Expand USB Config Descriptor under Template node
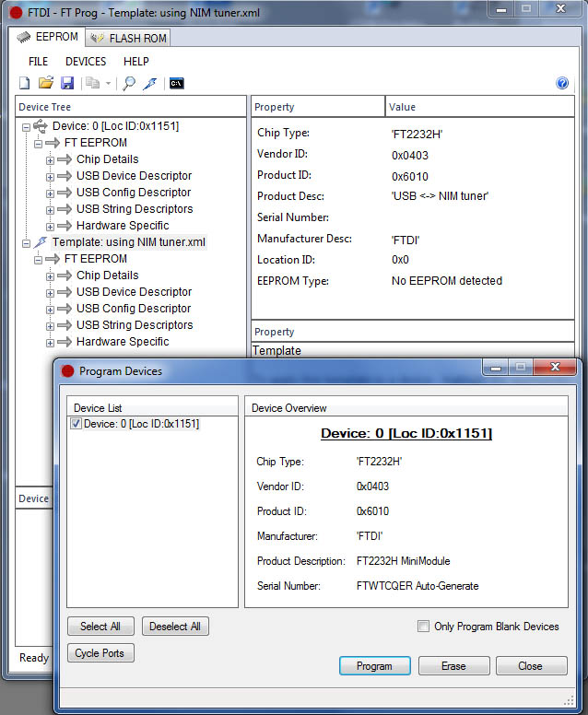588x715 pixels. (50, 310)
